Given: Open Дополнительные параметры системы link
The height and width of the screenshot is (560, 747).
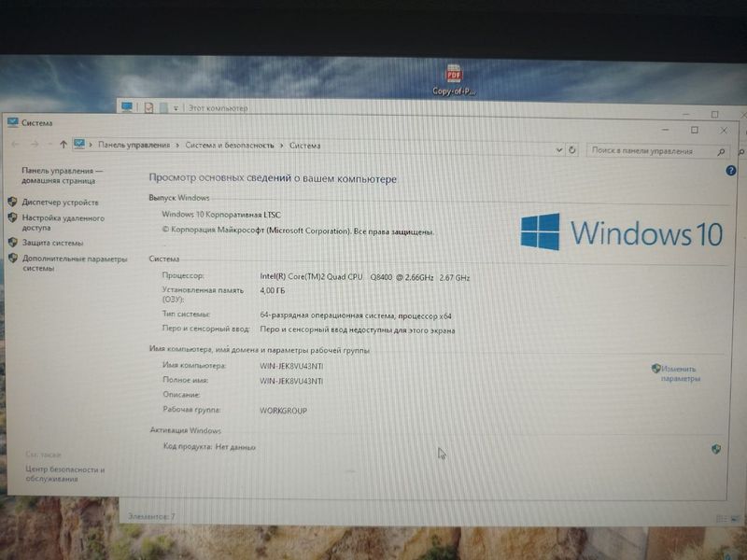Looking at the screenshot, I should pyautogui.click(x=75, y=263).
